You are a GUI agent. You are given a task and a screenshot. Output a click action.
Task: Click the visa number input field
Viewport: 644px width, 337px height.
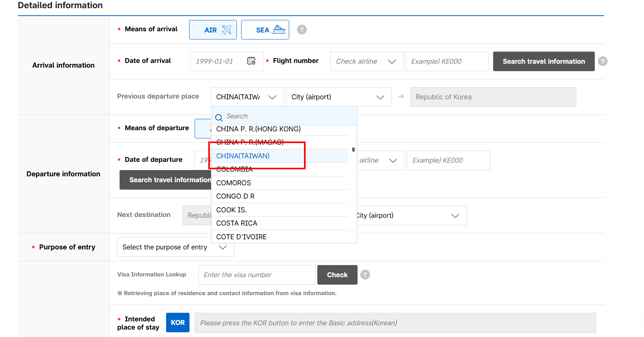(256, 275)
